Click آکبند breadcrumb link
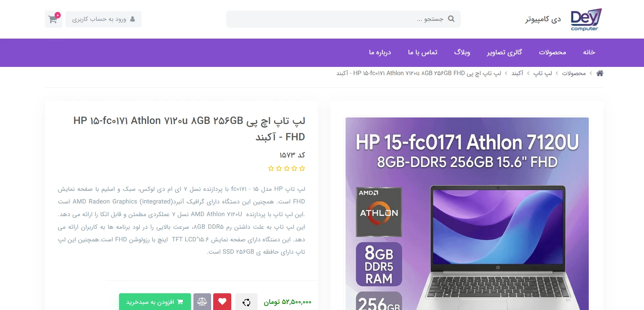 coord(517,73)
